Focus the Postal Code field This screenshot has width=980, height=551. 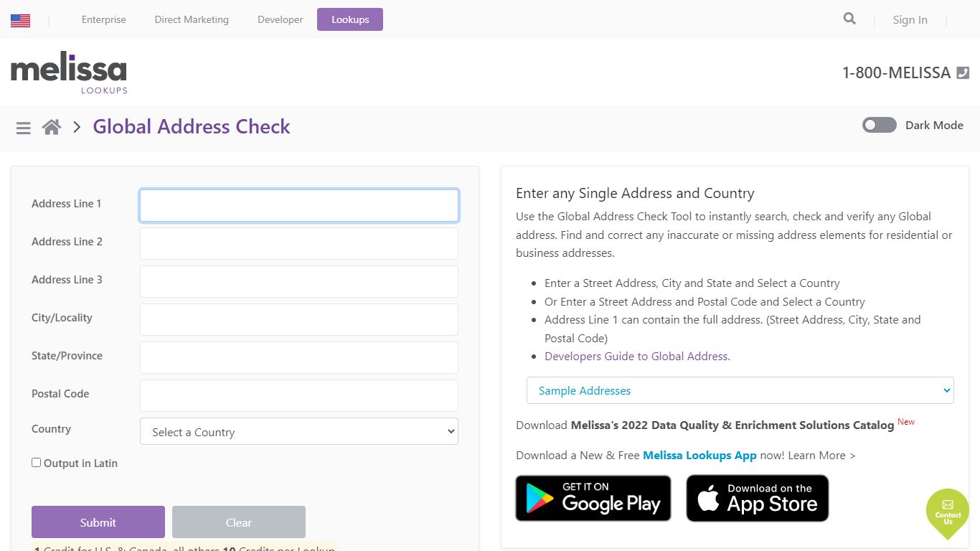click(x=299, y=395)
